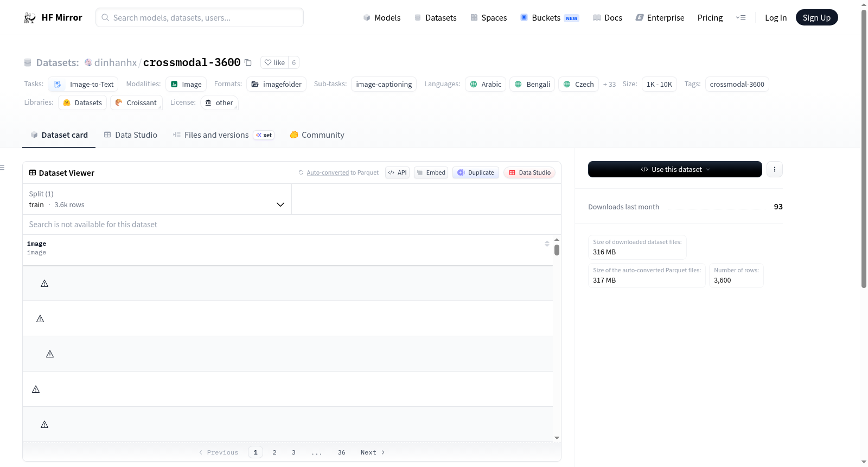Click the imagefolder format tag

coord(276,84)
